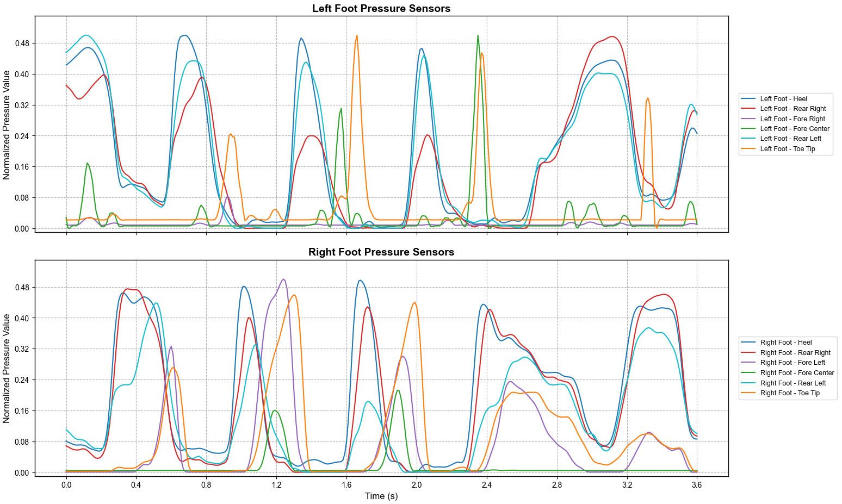Image resolution: width=842 pixels, height=504 pixels.
Task: Select 'Left Foot - Fore Right' in the legend
Action: (x=792, y=119)
